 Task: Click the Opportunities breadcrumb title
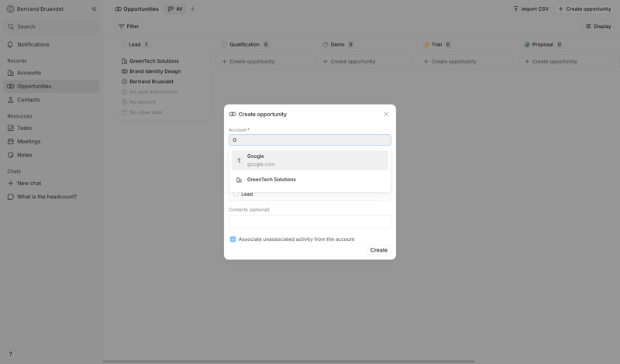coord(137,9)
